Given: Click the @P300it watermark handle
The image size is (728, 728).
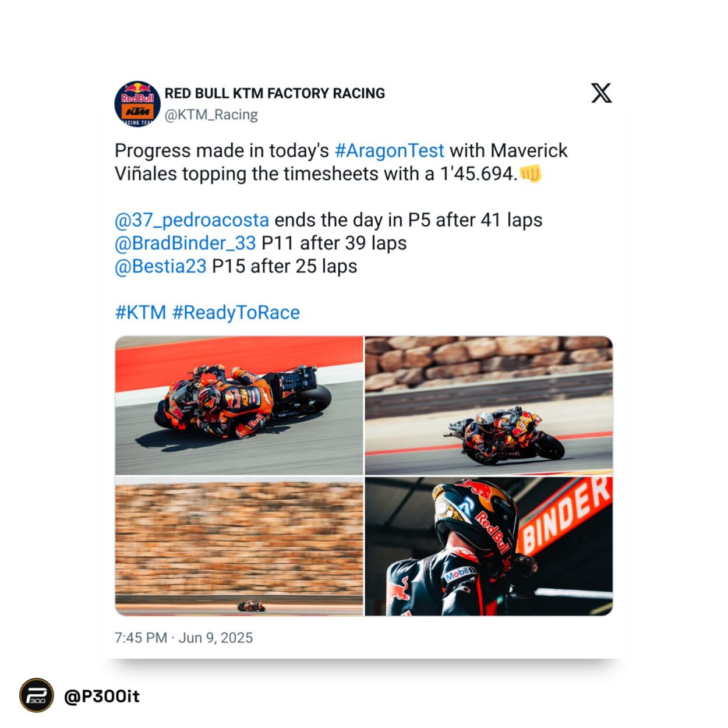Looking at the screenshot, I should click(102, 696).
